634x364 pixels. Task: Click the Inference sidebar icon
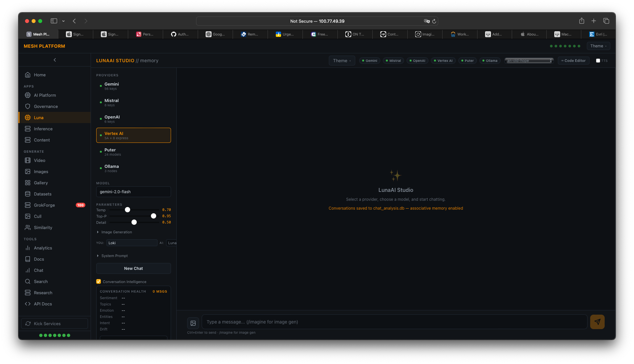(x=28, y=129)
